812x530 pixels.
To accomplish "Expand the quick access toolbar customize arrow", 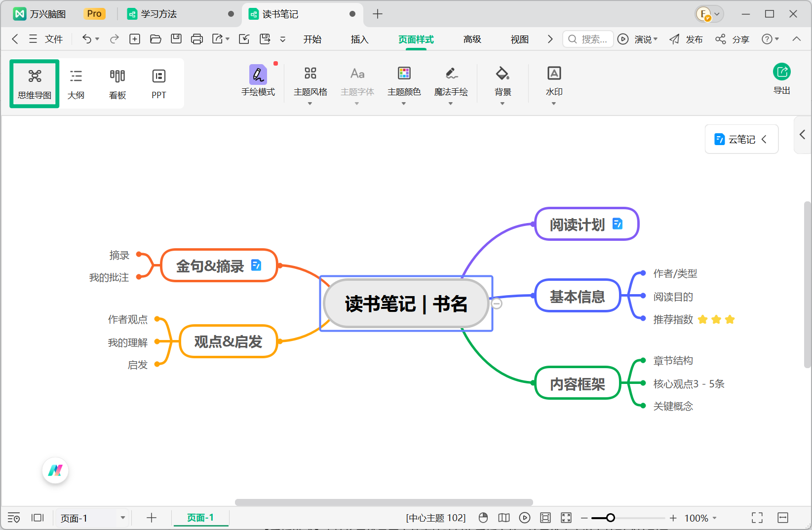I will click(x=283, y=39).
